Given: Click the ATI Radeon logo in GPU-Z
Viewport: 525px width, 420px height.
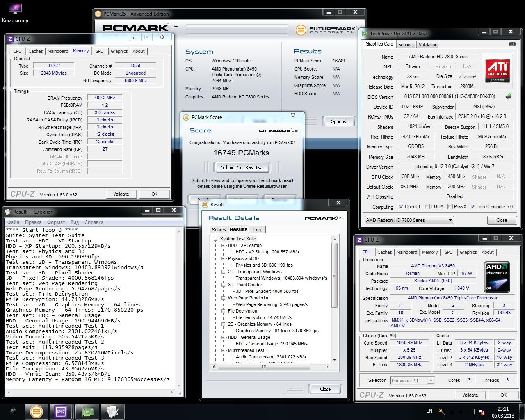Looking at the screenshot, I should coord(498,70).
